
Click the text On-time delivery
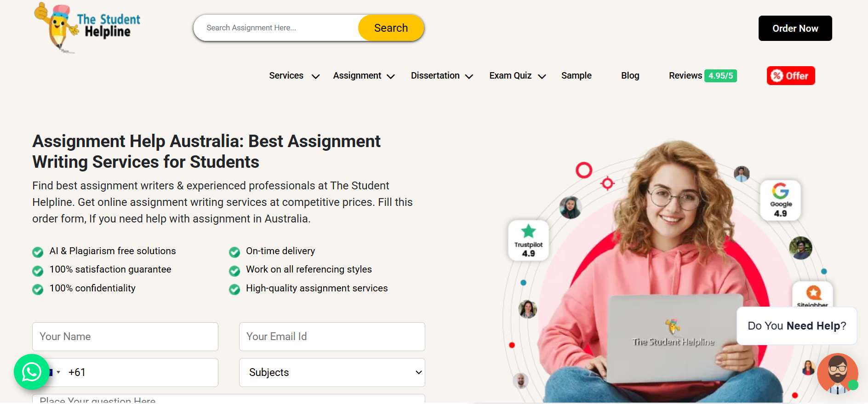[280, 251]
